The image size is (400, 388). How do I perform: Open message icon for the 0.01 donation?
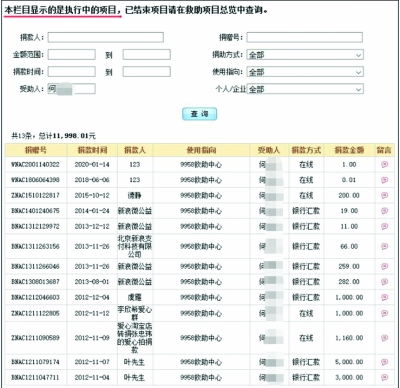click(x=384, y=180)
